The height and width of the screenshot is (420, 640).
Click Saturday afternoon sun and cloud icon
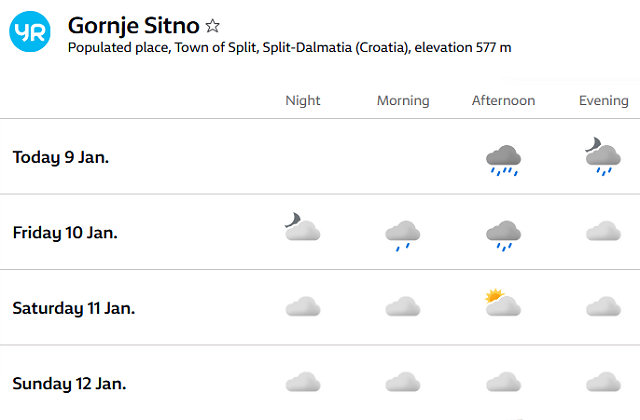coord(503,302)
